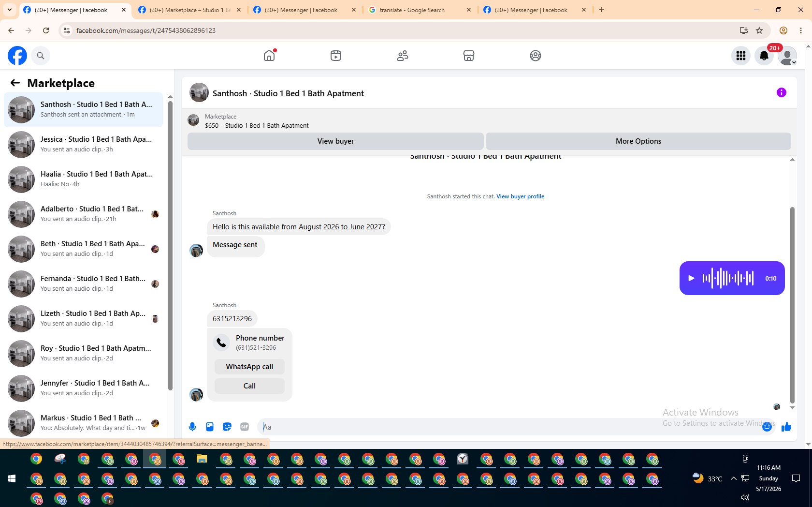Open the Marketplace storefront icon
812x507 pixels.
(469, 56)
